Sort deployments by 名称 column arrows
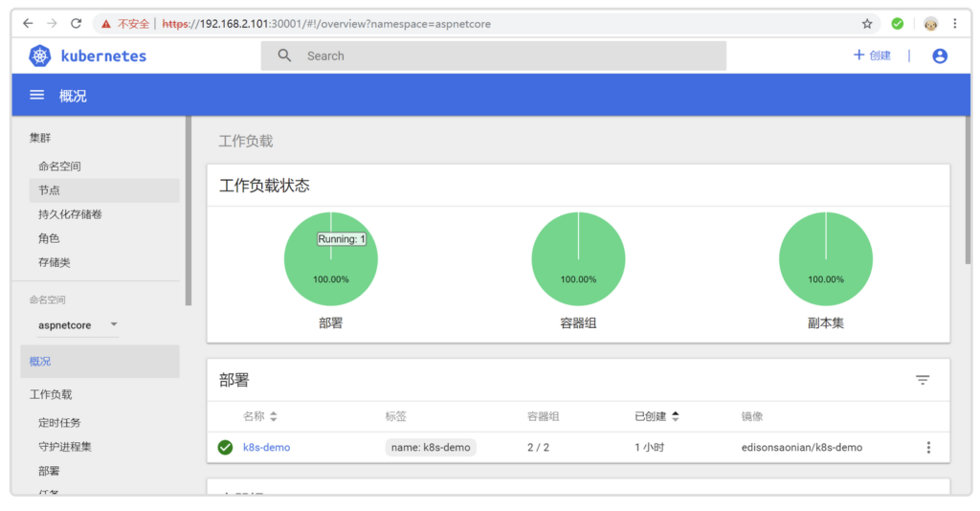This screenshot has height=511, width=980. tap(273, 416)
